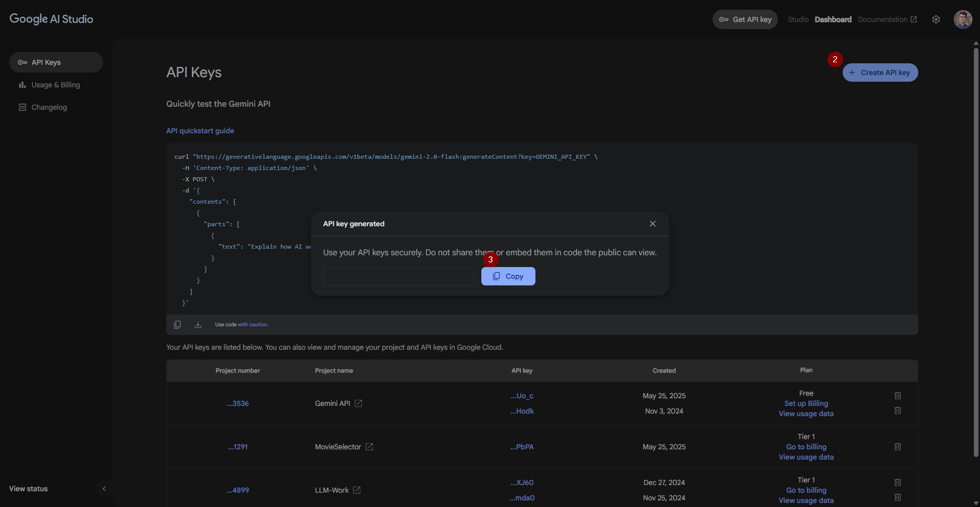The height and width of the screenshot is (507, 980).
Task: Switch to the Dashboard tab
Action: (x=833, y=19)
